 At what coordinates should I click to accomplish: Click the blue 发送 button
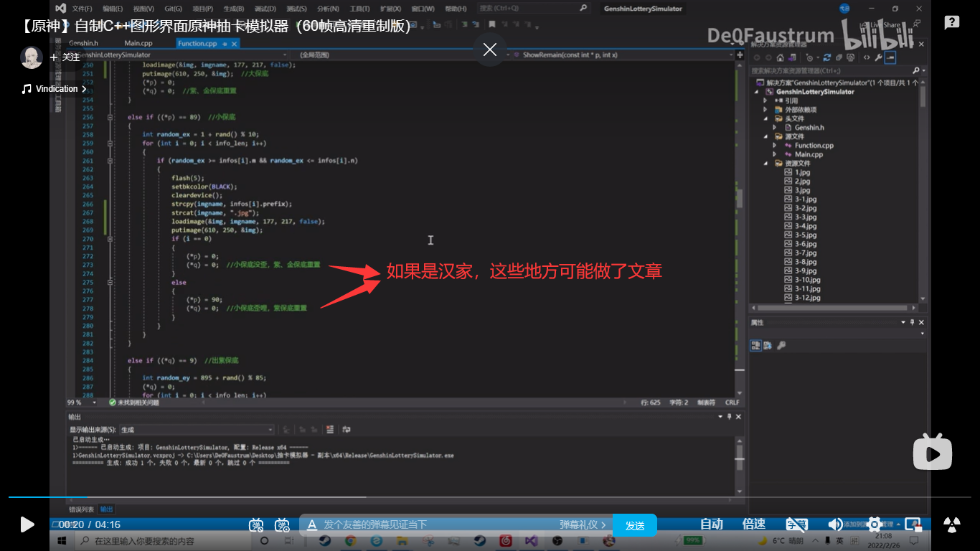click(x=635, y=525)
